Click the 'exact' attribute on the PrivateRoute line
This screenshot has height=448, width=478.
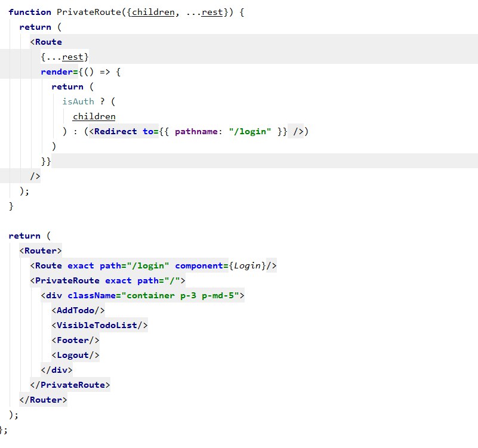pyautogui.click(x=118, y=281)
